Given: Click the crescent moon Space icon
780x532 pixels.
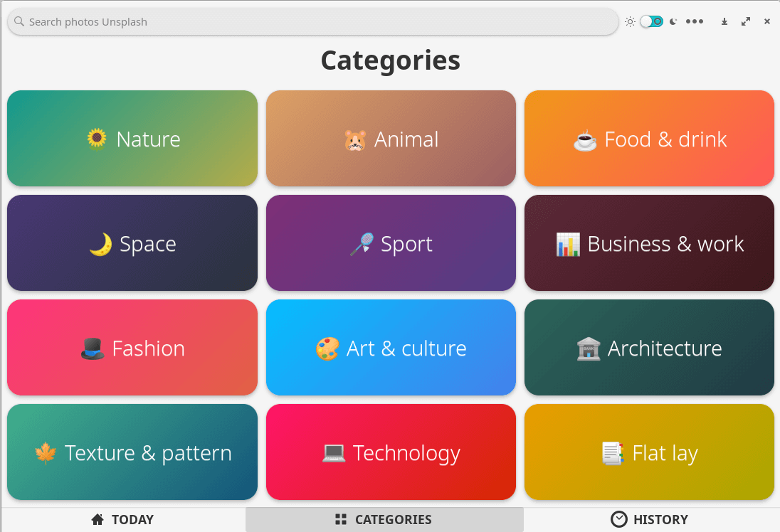Looking at the screenshot, I should 100,245.
